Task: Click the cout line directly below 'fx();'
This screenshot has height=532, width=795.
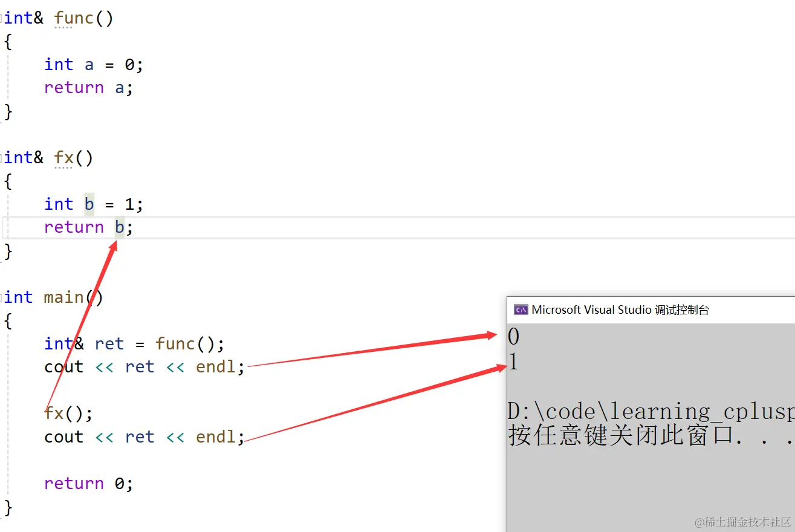Action: [144, 436]
